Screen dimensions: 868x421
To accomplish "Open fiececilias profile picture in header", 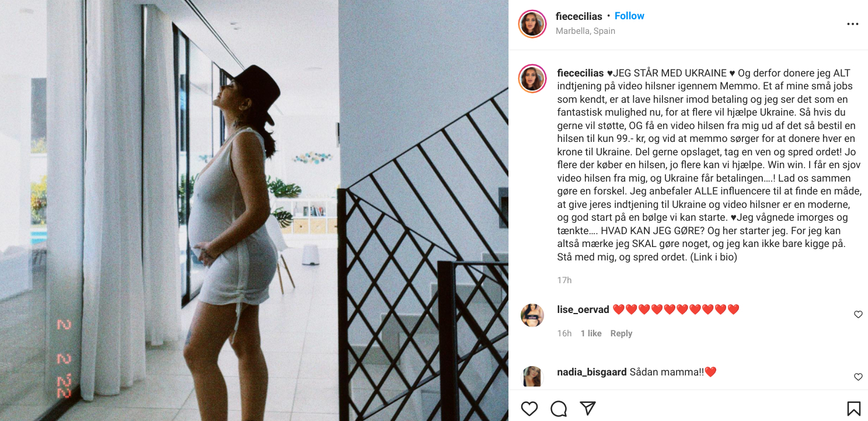I will (x=532, y=24).
